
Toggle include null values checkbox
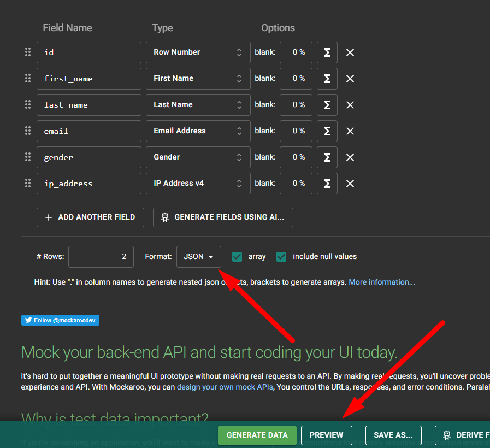tap(281, 257)
